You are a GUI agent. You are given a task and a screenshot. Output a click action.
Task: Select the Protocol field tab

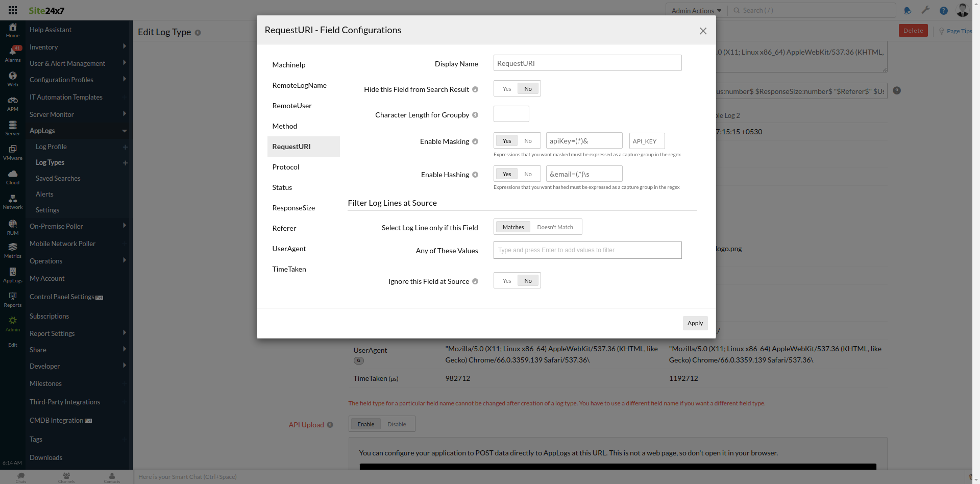pyautogui.click(x=285, y=166)
